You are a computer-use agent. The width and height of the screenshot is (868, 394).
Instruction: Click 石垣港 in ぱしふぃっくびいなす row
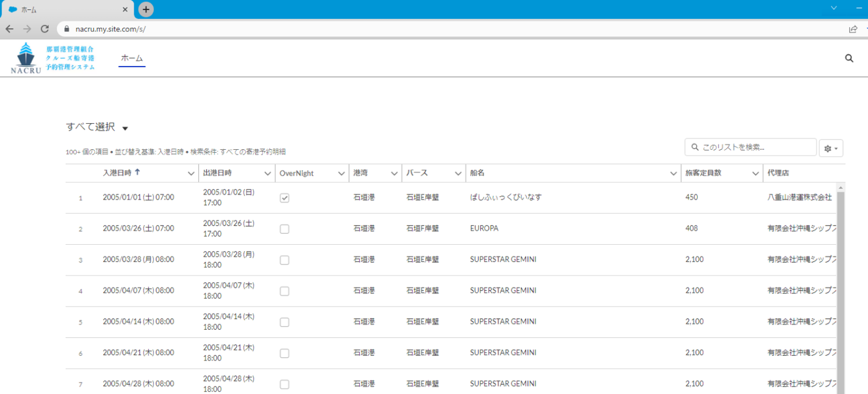[364, 197]
